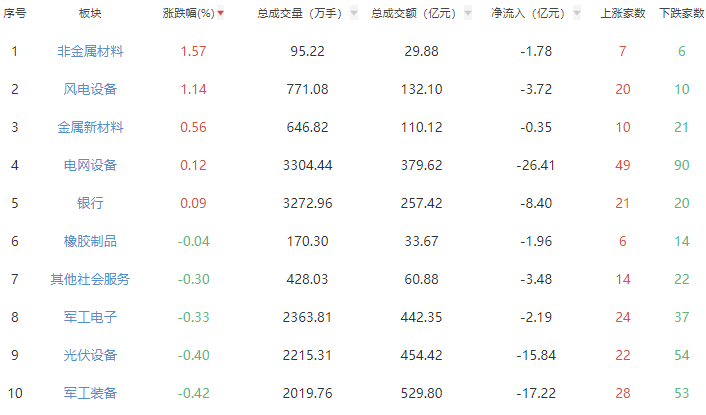The width and height of the screenshot is (706, 415).
Task: Click the 1.57 change value for 非金属材料
Action: (193, 51)
